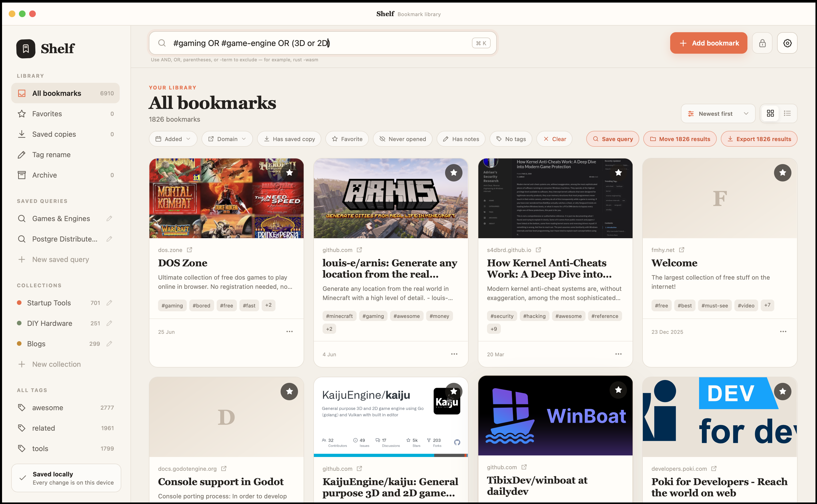Select the awesome tag in sidebar

click(x=65, y=408)
